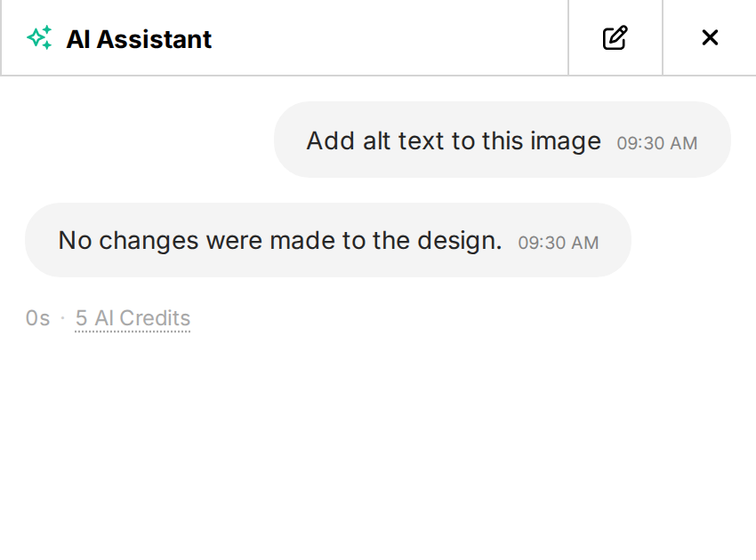Start a new chat with compose icon
The height and width of the screenshot is (560, 756).
615,37
